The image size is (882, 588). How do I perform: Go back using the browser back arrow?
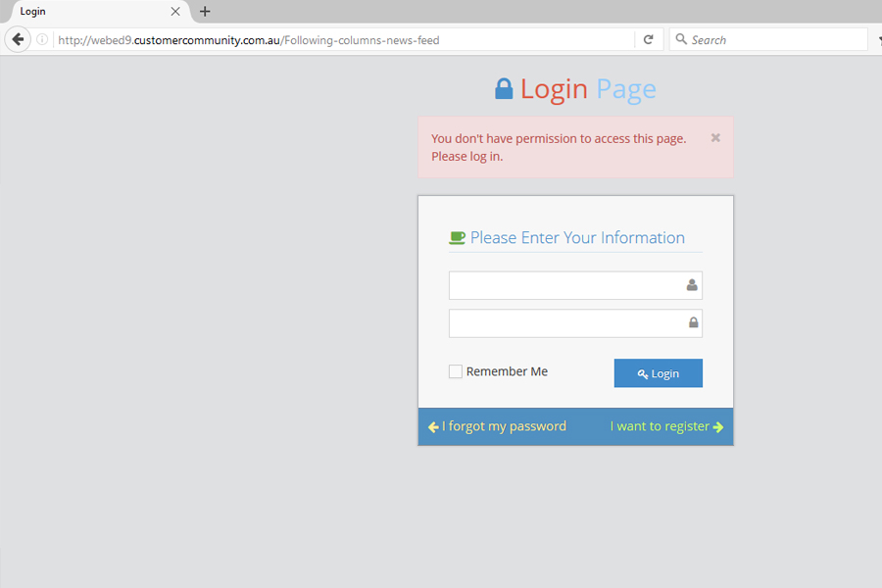coord(18,40)
